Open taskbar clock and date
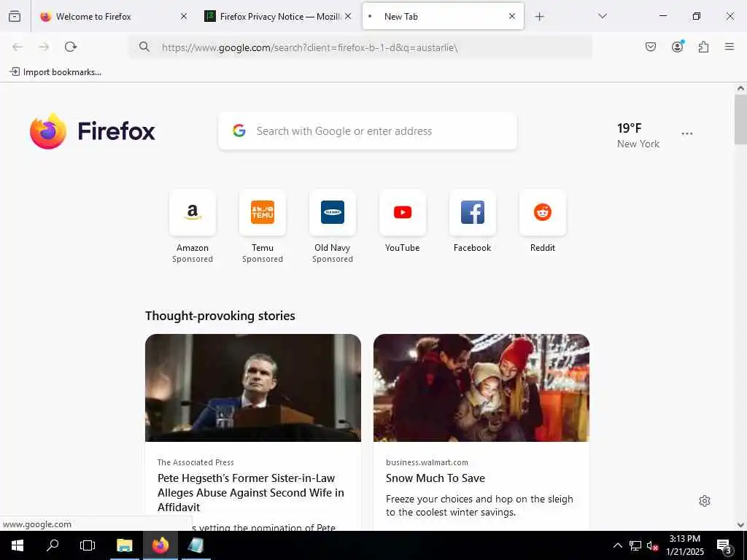The image size is (747, 560). [x=685, y=545]
